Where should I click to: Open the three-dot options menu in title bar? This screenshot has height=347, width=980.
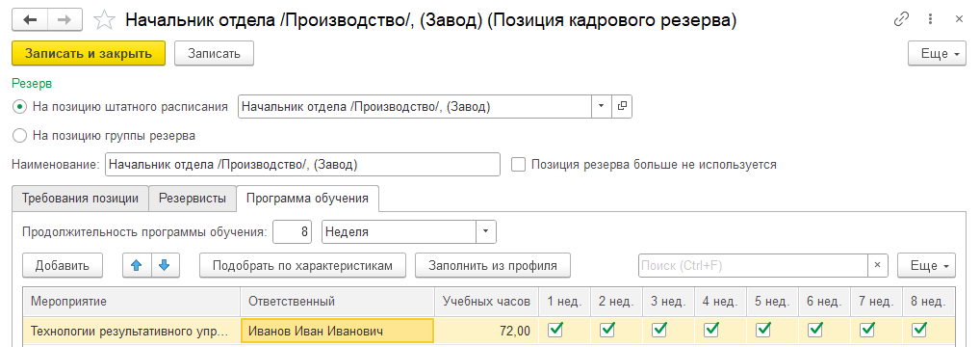tap(931, 19)
